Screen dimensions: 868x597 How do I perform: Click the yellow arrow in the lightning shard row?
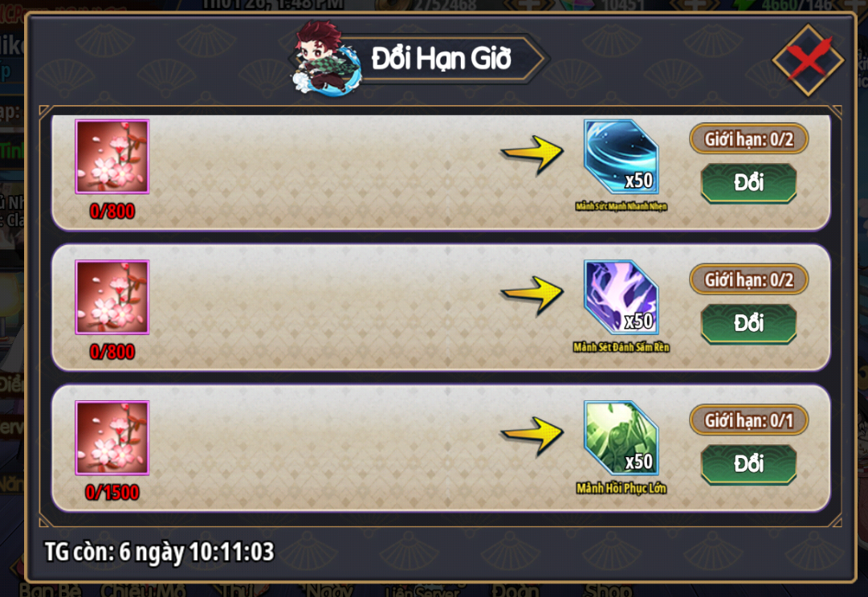[x=532, y=296]
